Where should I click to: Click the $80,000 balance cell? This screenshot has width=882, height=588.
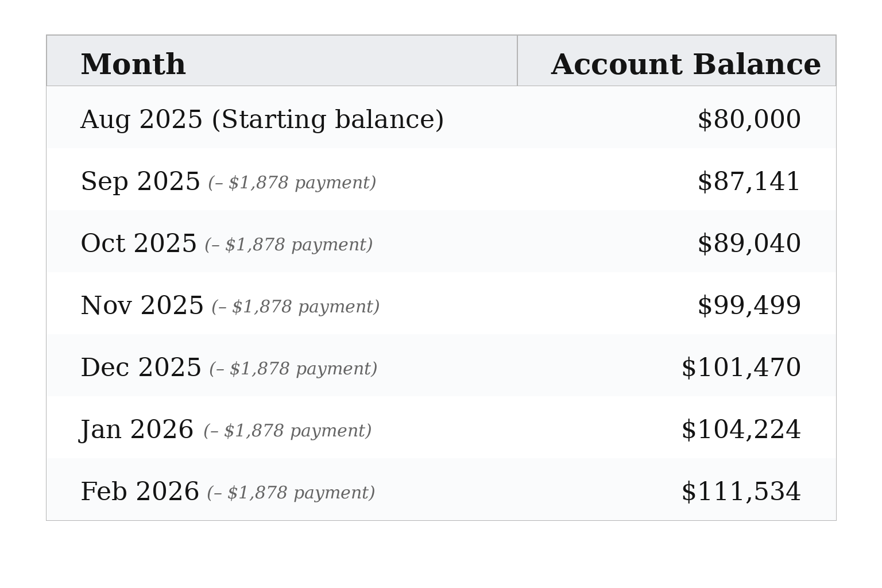pyautogui.click(x=749, y=120)
